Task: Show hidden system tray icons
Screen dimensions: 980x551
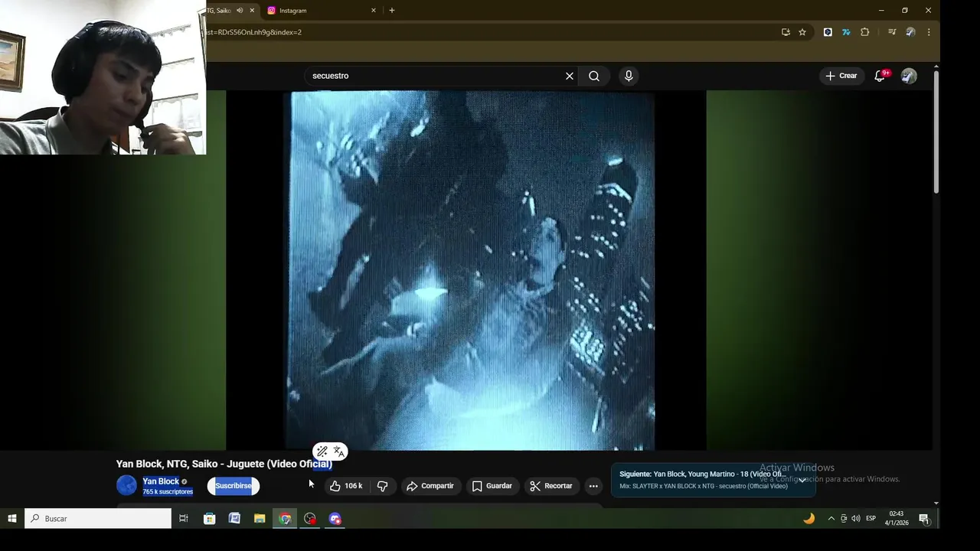Action: pos(831,518)
